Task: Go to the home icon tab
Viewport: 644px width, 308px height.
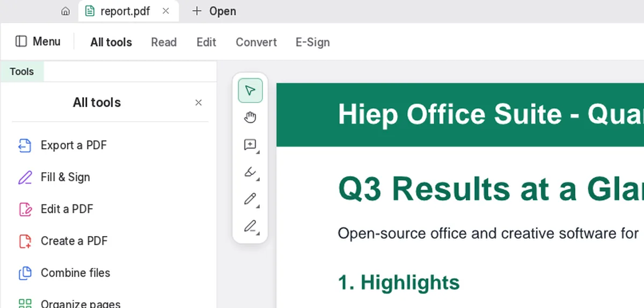Action: (65, 11)
